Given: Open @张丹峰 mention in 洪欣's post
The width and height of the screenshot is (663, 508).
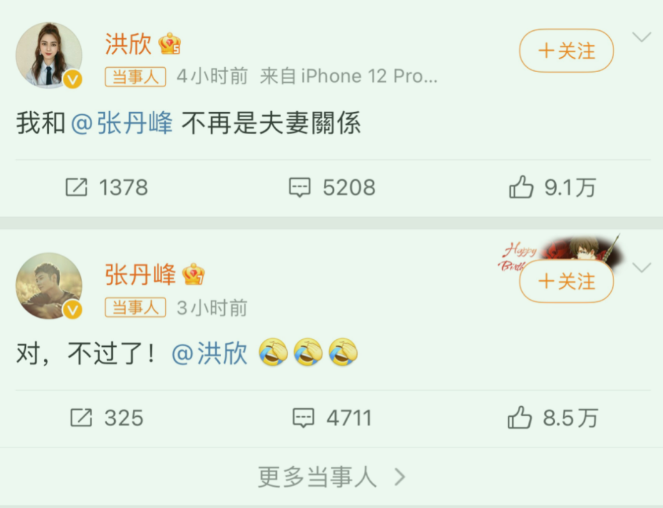Looking at the screenshot, I should pyautogui.click(x=122, y=123).
